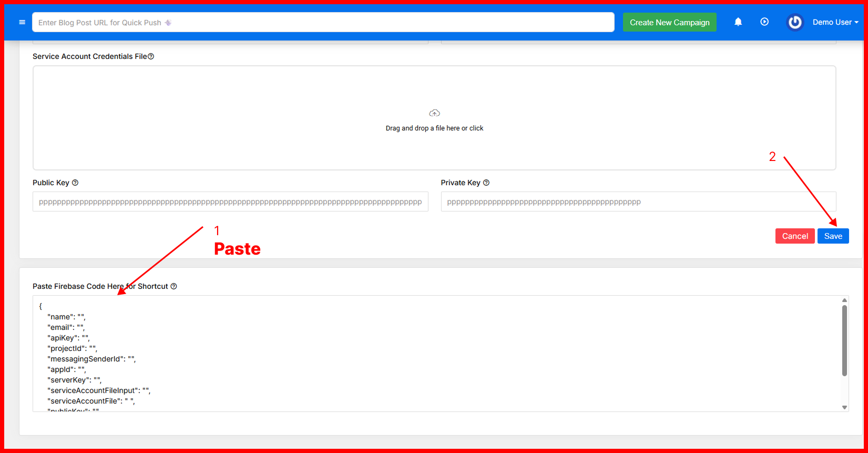Click the textarea scrollbar down arrow
This screenshot has height=453, width=868.
pyautogui.click(x=845, y=407)
